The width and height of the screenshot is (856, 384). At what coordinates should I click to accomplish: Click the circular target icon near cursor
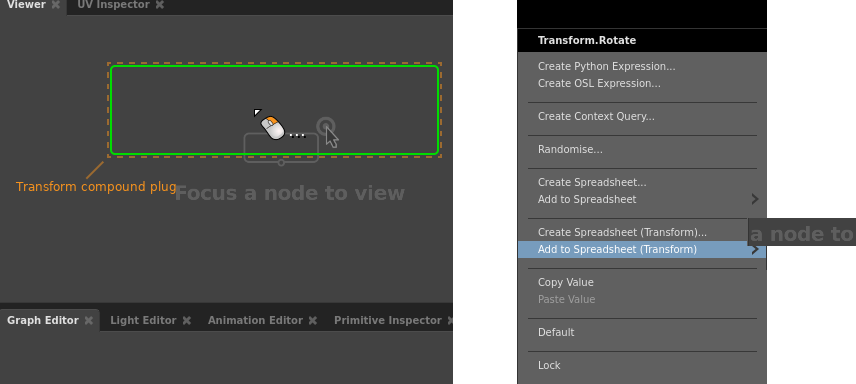pyautogui.click(x=326, y=127)
